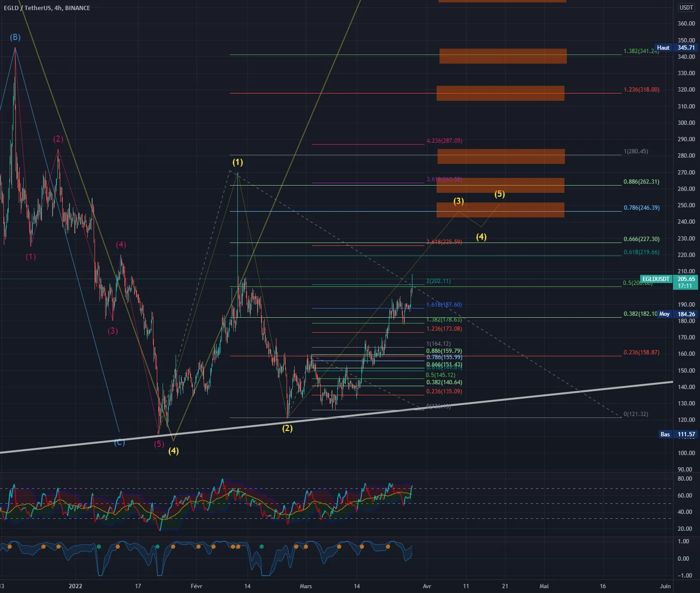
Task: Select the 1(280.45) Fibonacci level label
Action: click(636, 151)
